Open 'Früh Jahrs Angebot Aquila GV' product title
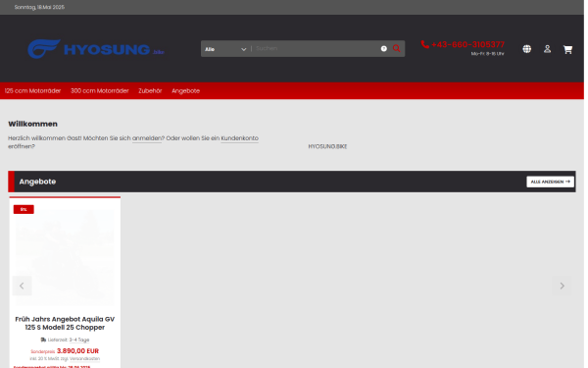The width and height of the screenshot is (588, 368). point(65,323)
